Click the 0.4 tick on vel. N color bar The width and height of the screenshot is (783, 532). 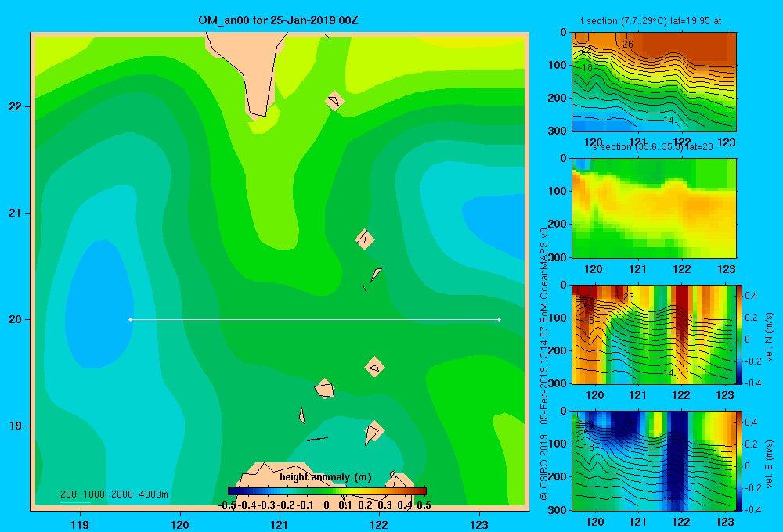point(752,296)
